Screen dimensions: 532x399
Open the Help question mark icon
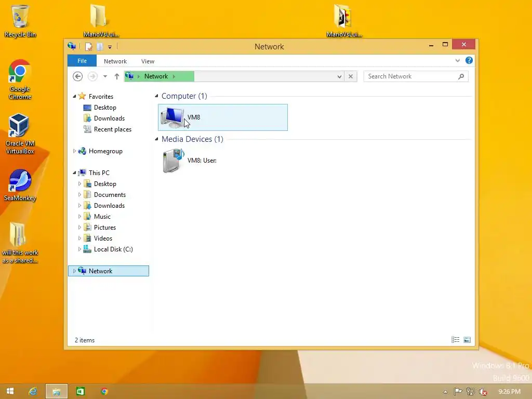(469, 60)
